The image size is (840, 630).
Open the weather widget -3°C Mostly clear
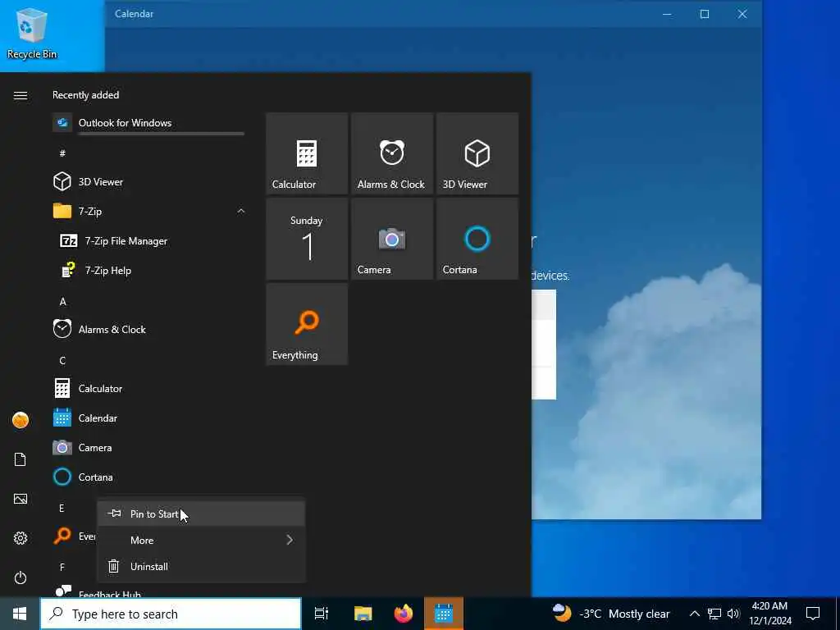611,614
